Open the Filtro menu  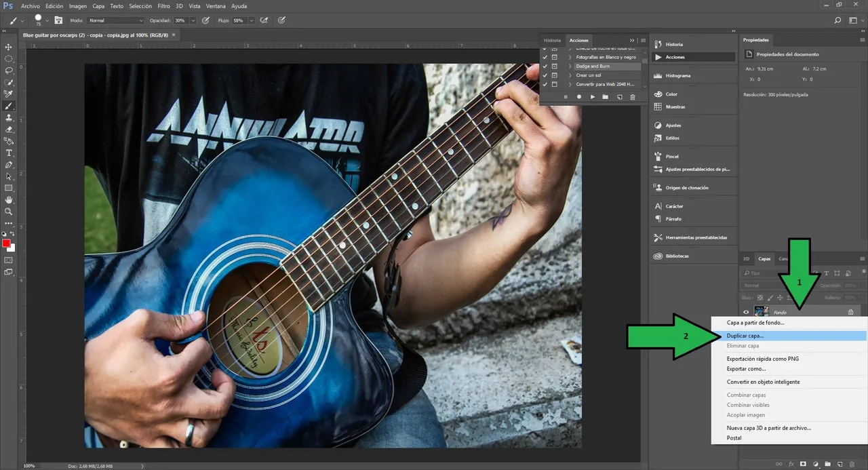[163, 6]
